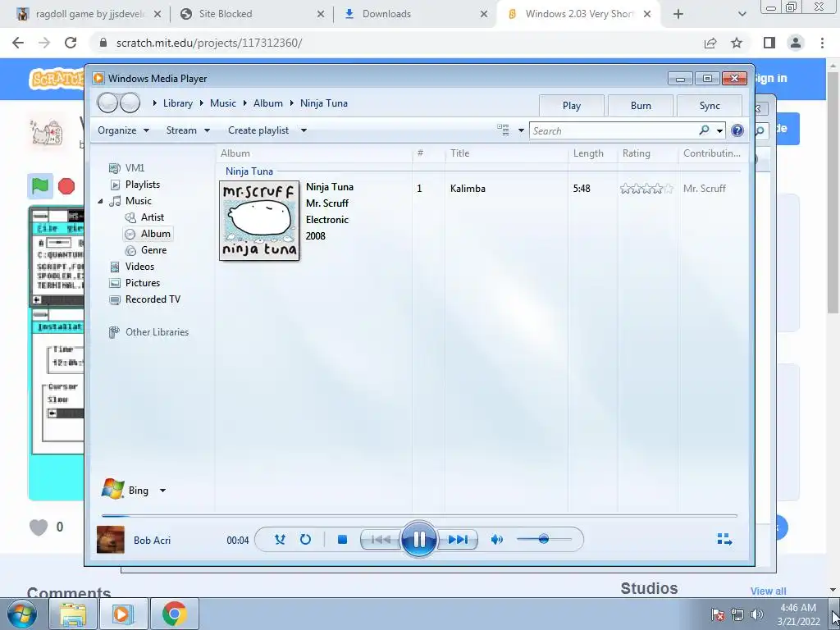840x630 pixels.
Task: Click Library in the breadcrumb
Action: click(178, 103)
